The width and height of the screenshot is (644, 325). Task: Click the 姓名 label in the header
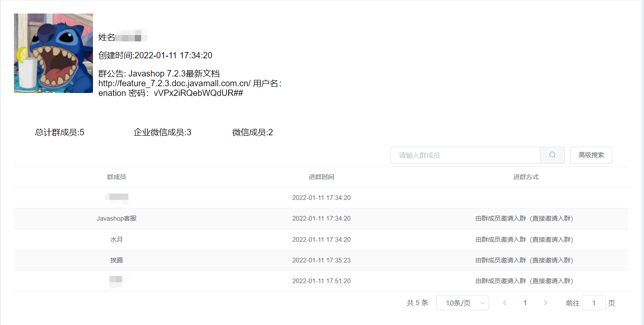coord(107,37)
